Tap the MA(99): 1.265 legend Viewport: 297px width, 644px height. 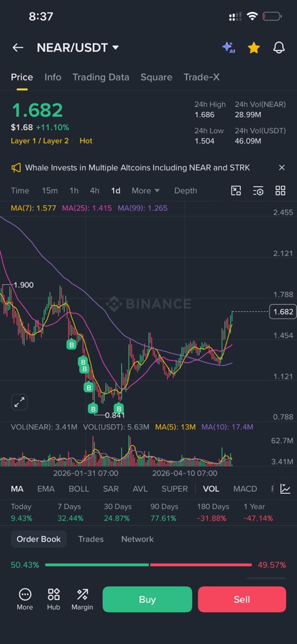(143, 208)
